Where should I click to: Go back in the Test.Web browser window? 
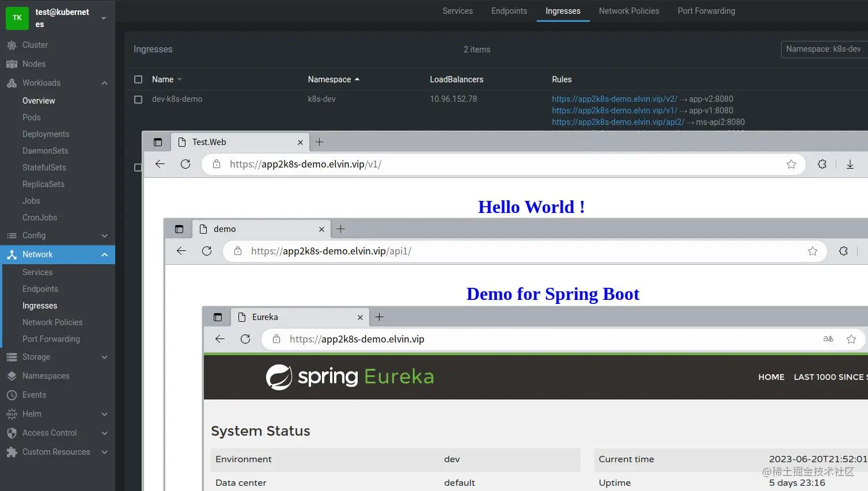click(x=160, y=164)
